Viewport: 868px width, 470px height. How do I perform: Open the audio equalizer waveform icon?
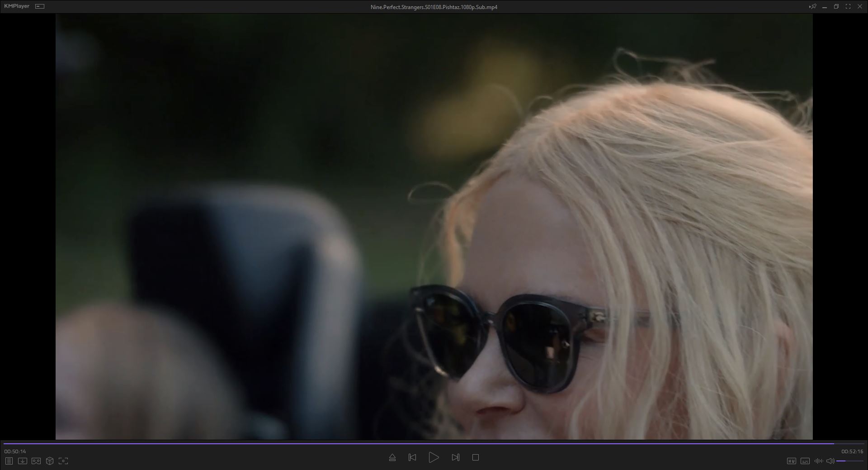tap(818, 461)
